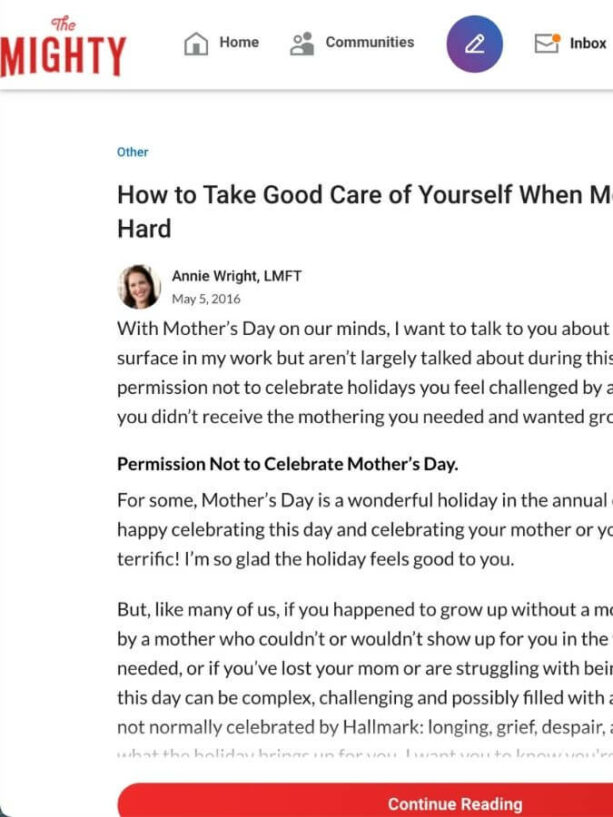Screen dimensions: 613x817
Task: Click Annie Wright's round avatar photo
Action: tap(139, 287)
